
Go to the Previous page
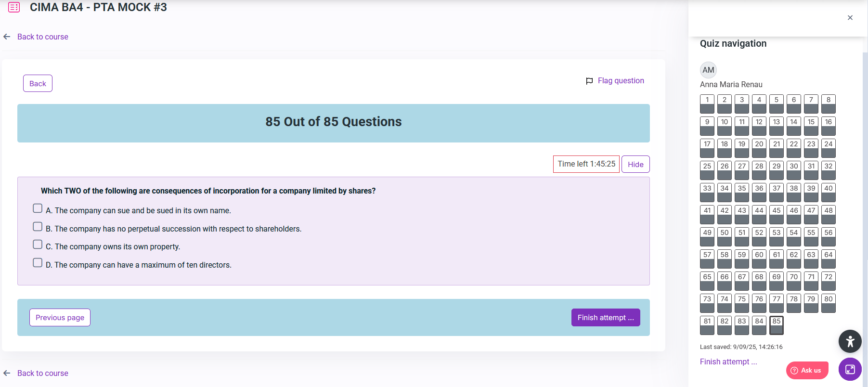pos(60,318)
